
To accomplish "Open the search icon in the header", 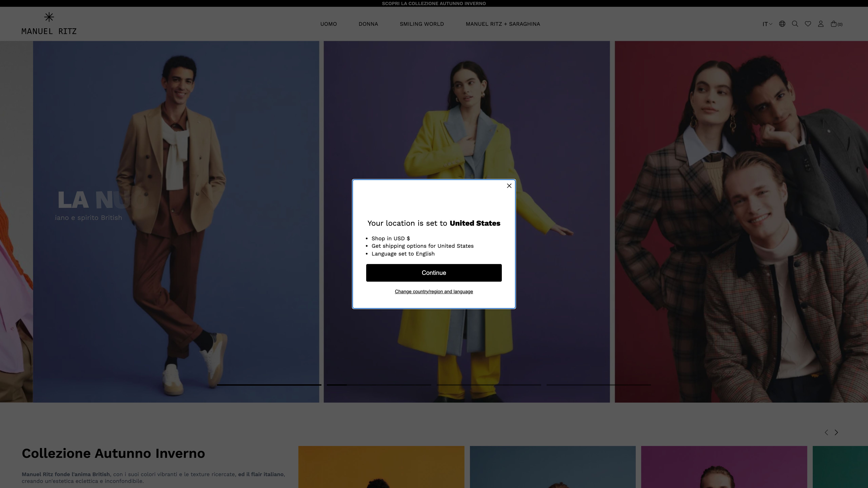I will coord(795,24).
